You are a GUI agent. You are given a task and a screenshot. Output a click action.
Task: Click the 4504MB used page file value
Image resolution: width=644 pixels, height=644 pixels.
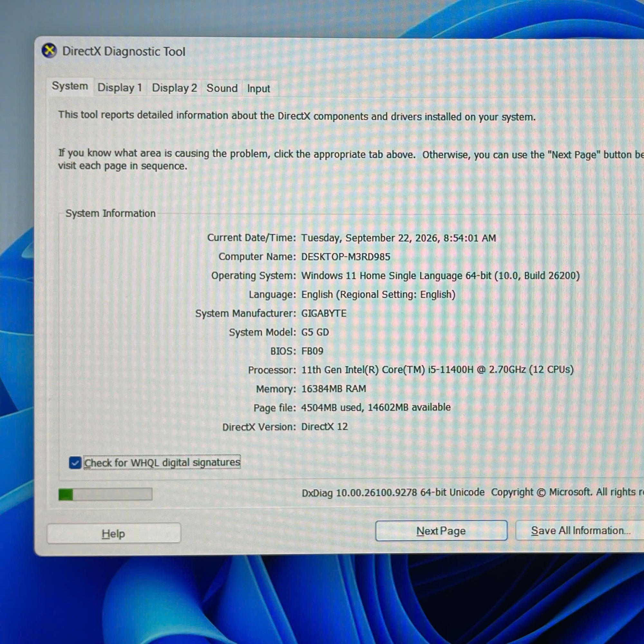click(x=376, y=407)
